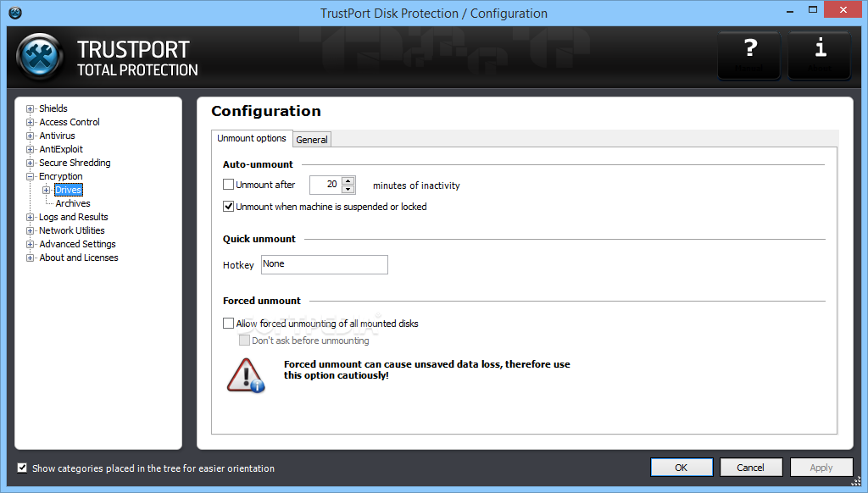Click the title bar application icon

[15, 13]
